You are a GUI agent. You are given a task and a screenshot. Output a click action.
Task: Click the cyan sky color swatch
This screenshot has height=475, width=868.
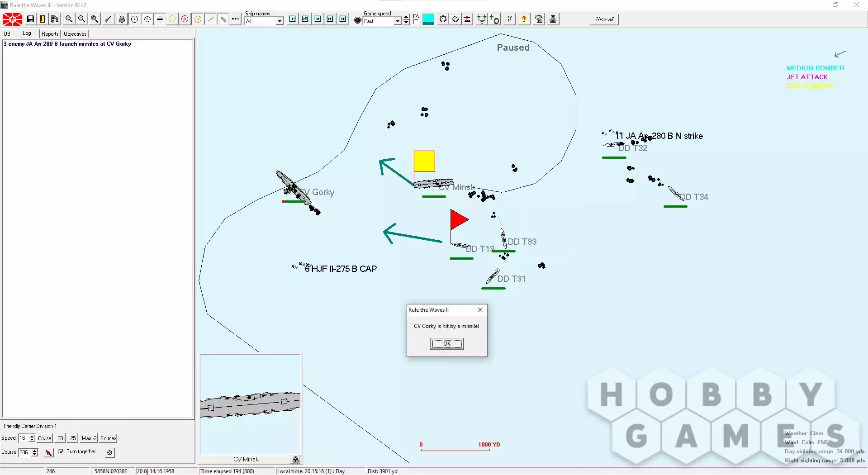click(x=428, y=19)
